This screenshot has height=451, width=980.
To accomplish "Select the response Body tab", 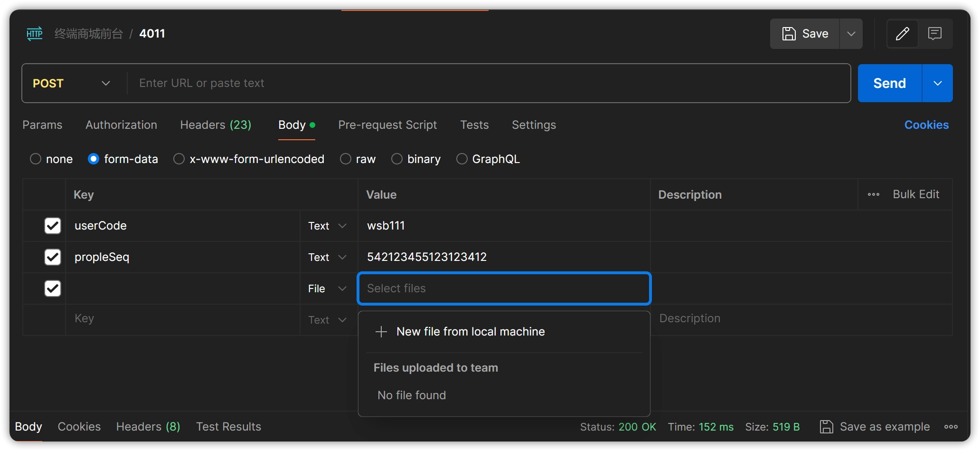I will point(28,427).
